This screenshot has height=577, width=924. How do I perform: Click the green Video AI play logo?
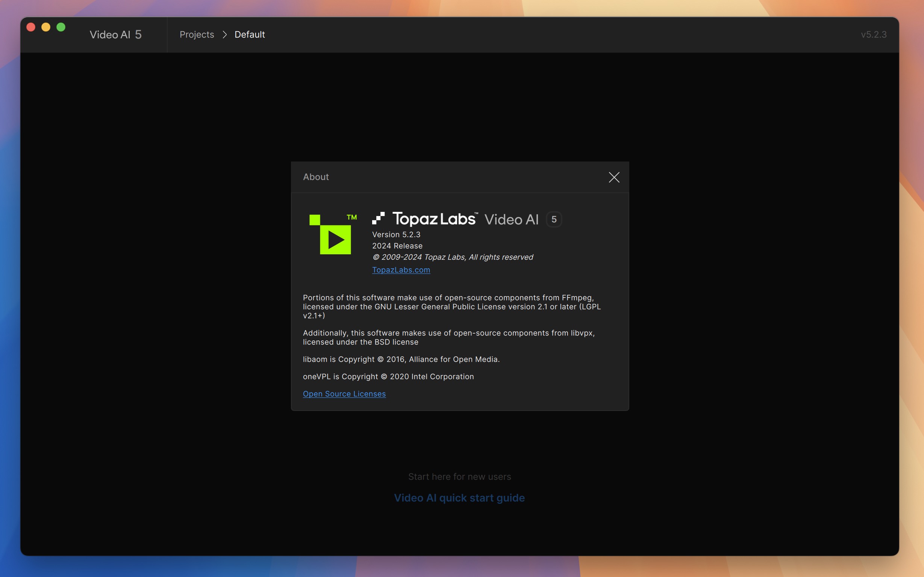tap(333, 234)
